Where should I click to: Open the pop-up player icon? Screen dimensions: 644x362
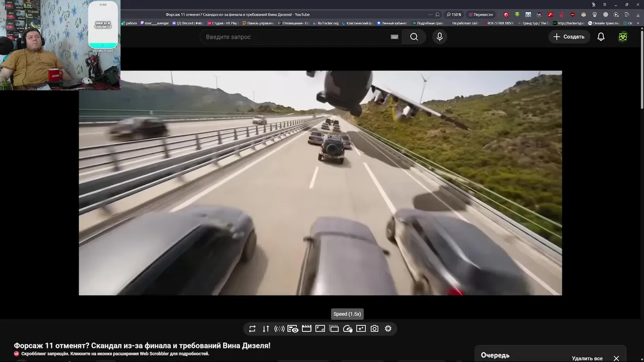334,329
